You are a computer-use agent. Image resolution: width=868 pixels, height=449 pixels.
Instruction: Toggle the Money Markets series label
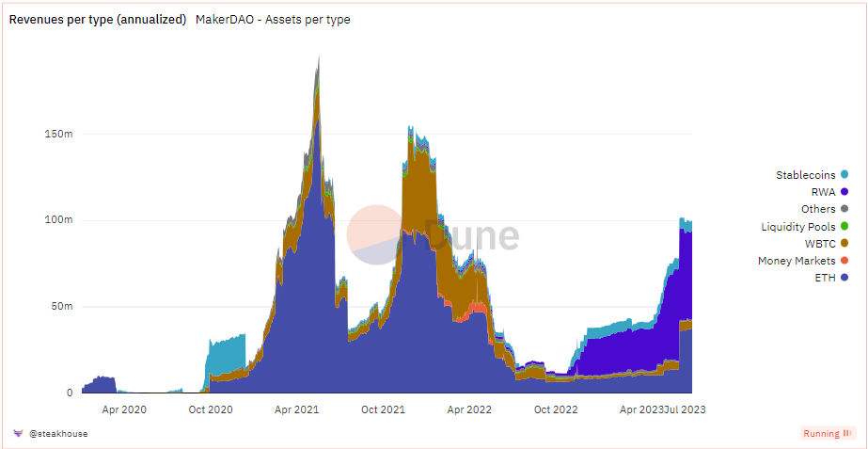[797, 261]
